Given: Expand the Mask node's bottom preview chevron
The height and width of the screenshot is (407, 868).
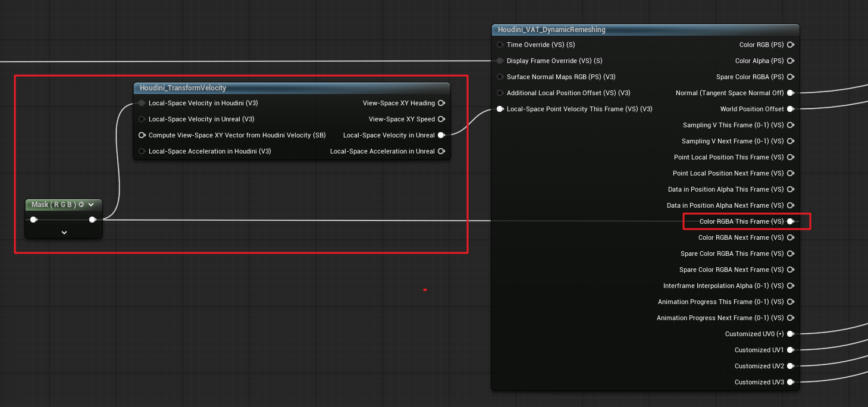Looking at the screenshot, I should tap(64, 233).
